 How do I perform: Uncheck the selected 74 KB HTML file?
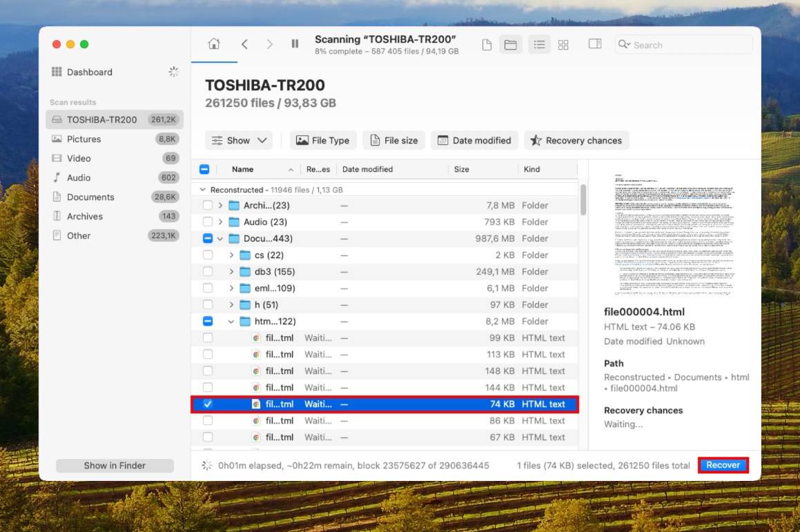point(208,404)
